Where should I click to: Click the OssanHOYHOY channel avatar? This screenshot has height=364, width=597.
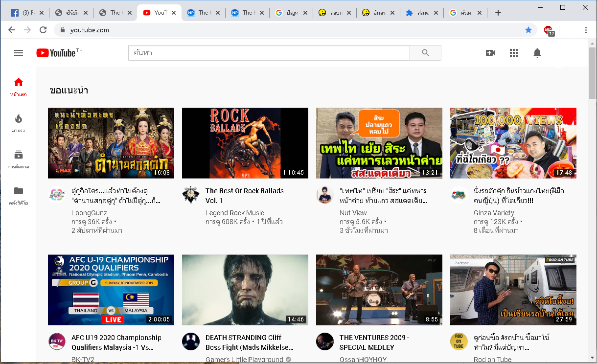[325, 341]
